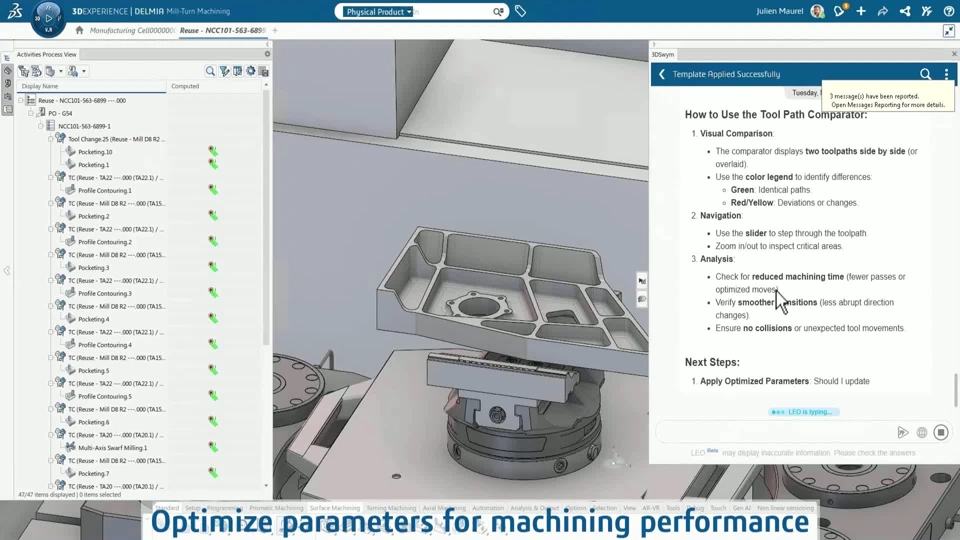
Task: Collapse the Tool Change.25 node
Action: [50, 139]
